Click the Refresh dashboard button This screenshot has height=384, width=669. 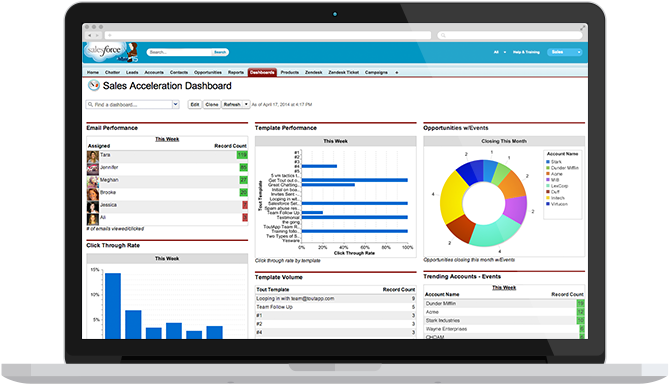(x=232, y=104)
